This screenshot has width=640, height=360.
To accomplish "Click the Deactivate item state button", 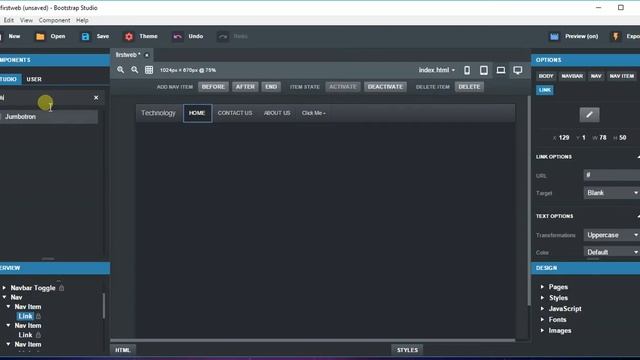I will tap(385, 87).
